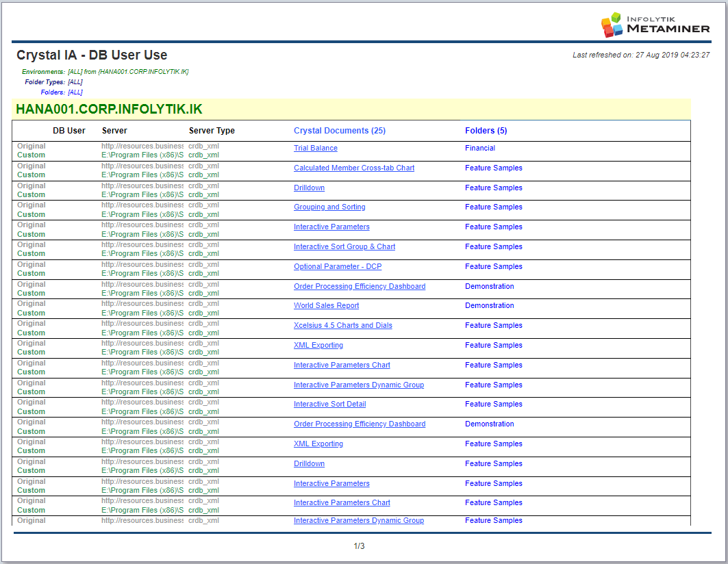Select Feature Samples in the Xcelsius 4.5 row
Viewport: 728px width, 564px height.
494,325
